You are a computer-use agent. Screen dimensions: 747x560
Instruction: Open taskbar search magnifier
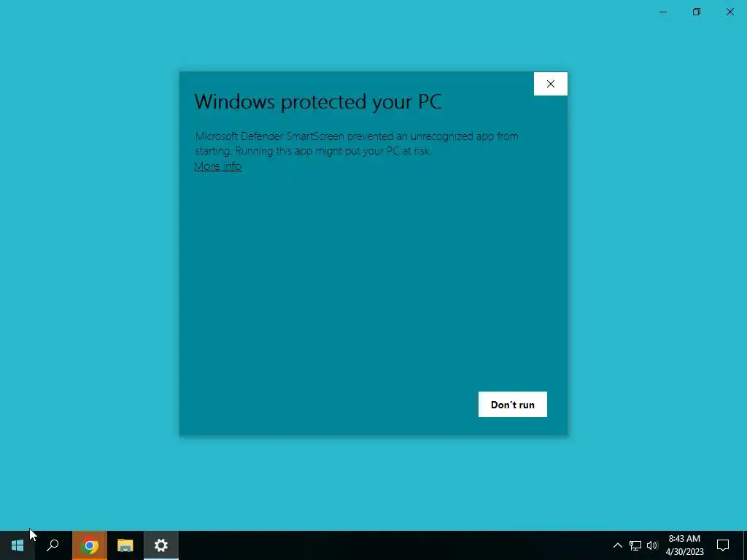53,545
